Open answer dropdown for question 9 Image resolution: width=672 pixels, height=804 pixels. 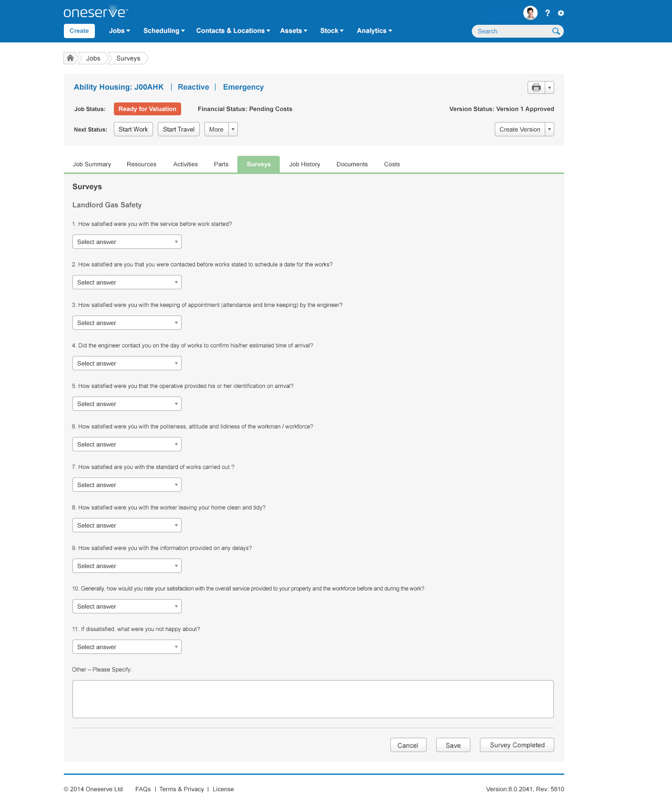pyautogui.click(x=127, y=566)
